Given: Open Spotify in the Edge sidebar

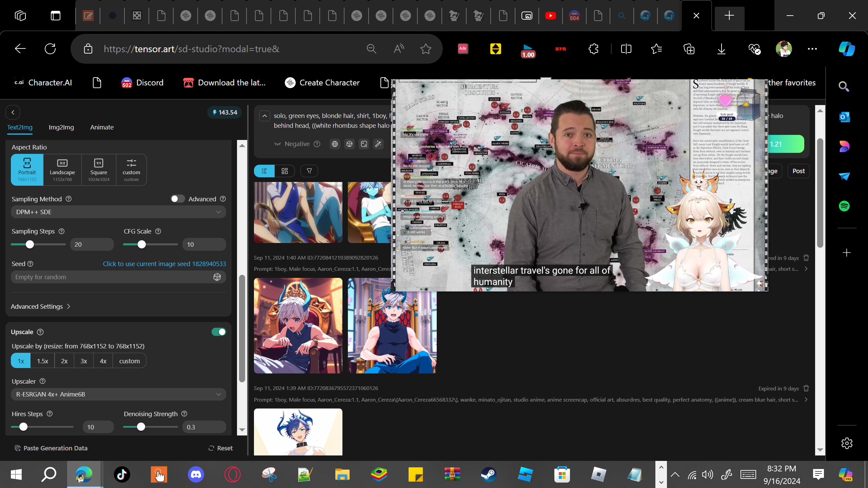Looking at the screenshot, I should [844, 206].
